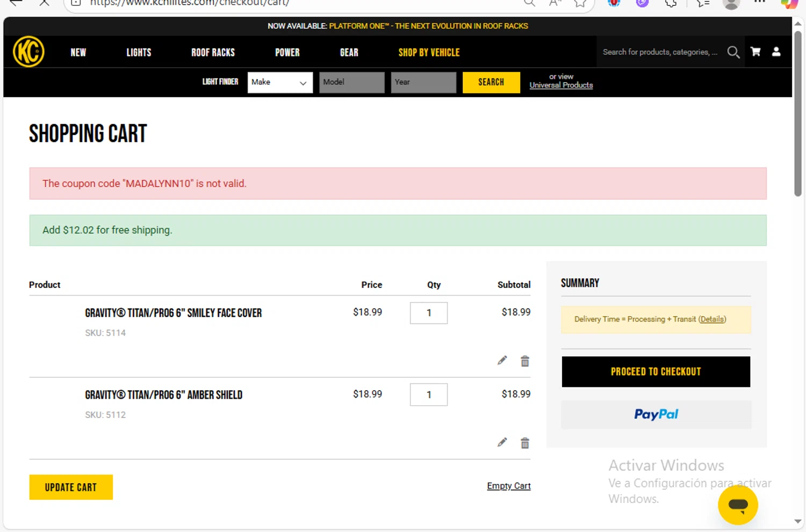
Task: Open the GEAR menu item
Action: tap(349, 53)
